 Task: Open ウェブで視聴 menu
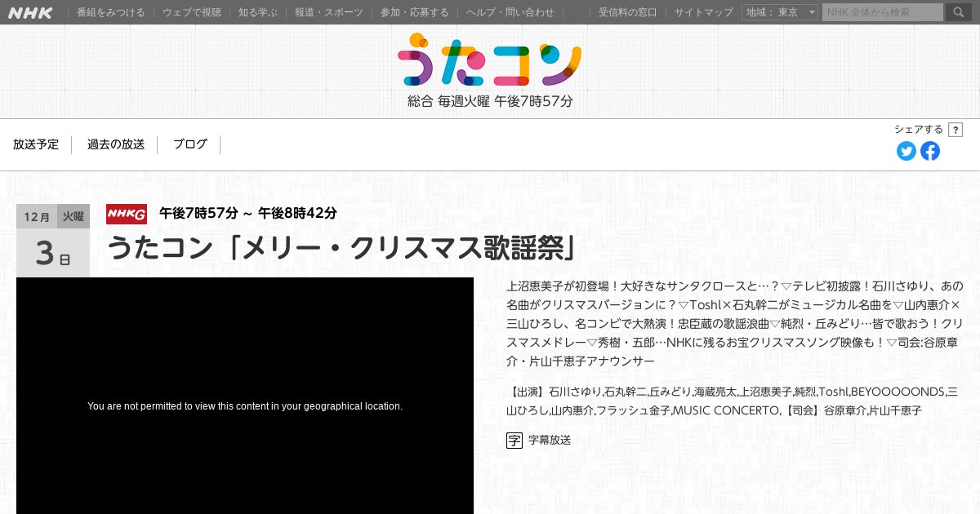(x=192, y=12)
